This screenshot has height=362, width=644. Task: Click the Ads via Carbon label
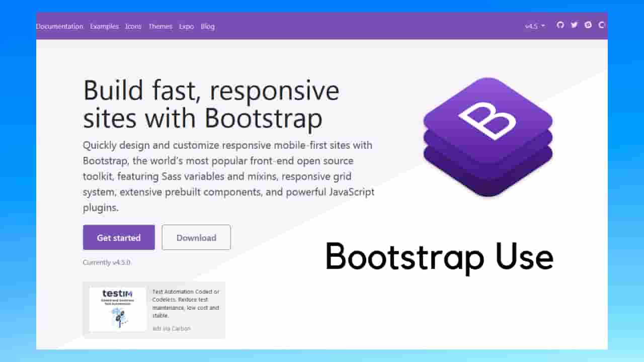point(172,328)
